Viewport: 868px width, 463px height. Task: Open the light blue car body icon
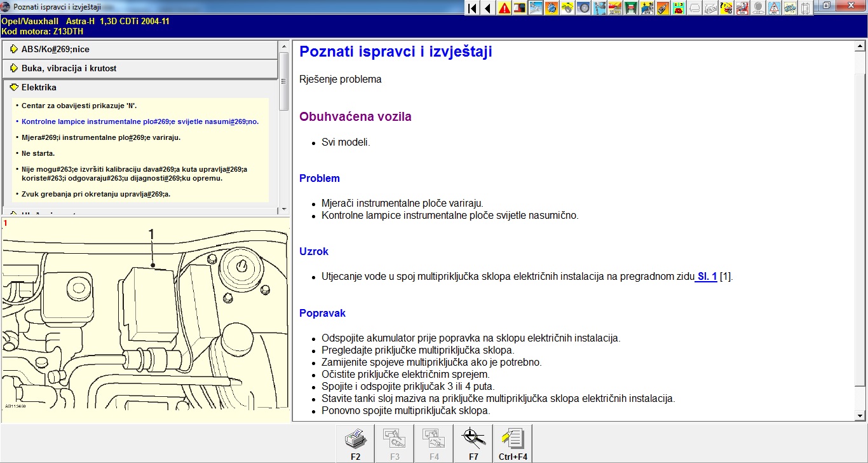click(790, 8)
